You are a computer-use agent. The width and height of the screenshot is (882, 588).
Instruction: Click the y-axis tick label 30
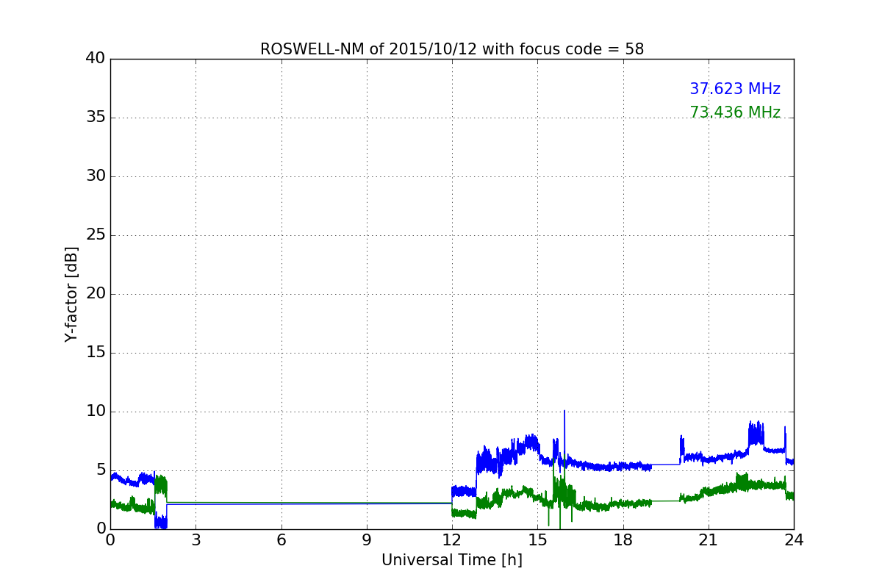coord(96,176)
